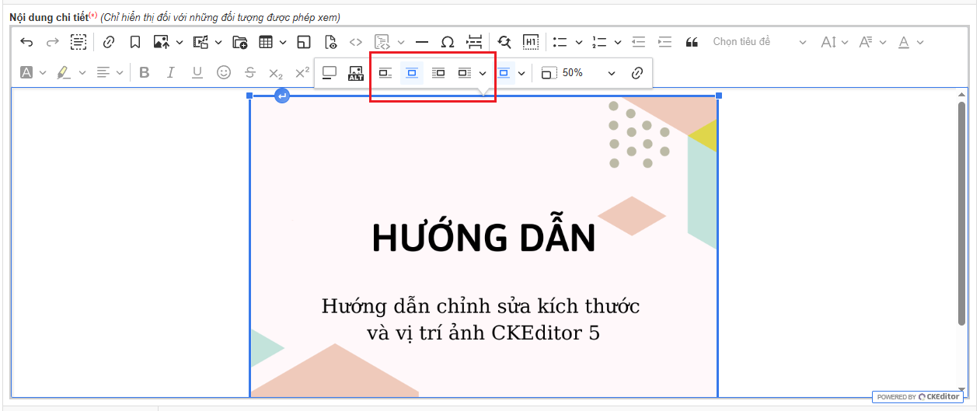980x411 pixels.
Task: Click the Undo arrow icon
Action: (26, 42)
